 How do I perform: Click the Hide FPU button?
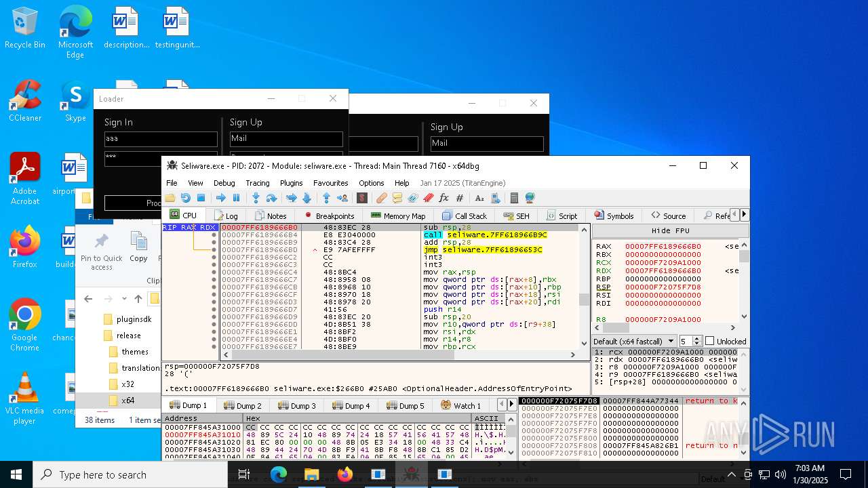670,230
